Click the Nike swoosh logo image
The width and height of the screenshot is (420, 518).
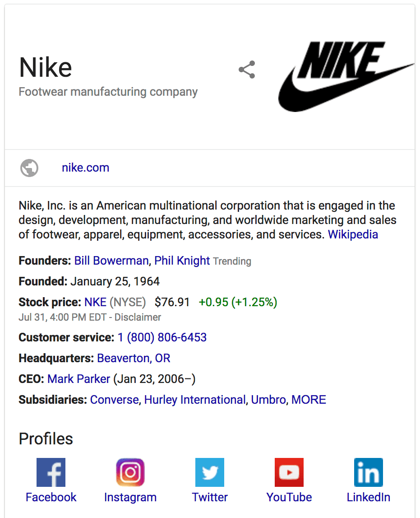pyautogui.click(x=346, y=76)
